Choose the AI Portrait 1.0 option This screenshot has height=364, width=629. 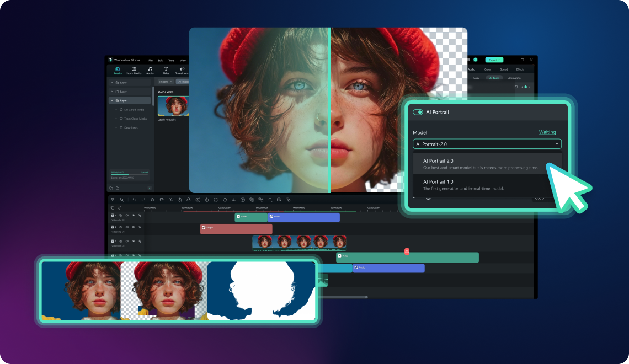point(487,185)
